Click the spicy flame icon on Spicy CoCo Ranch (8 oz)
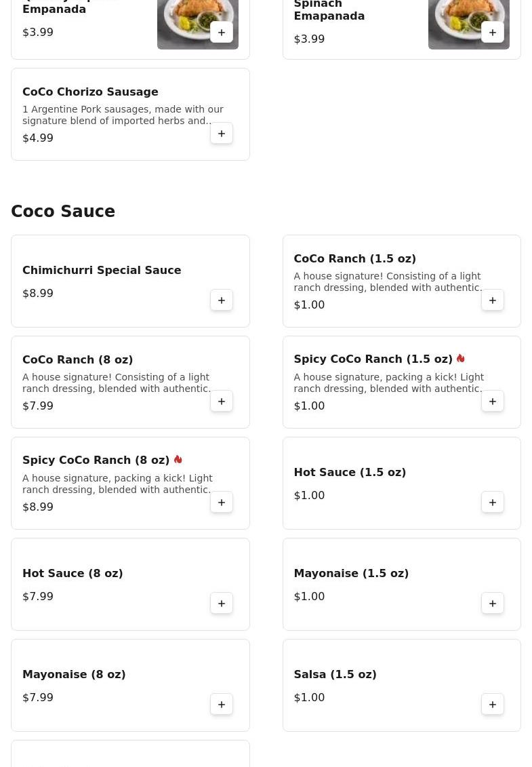 coord(178,460)
